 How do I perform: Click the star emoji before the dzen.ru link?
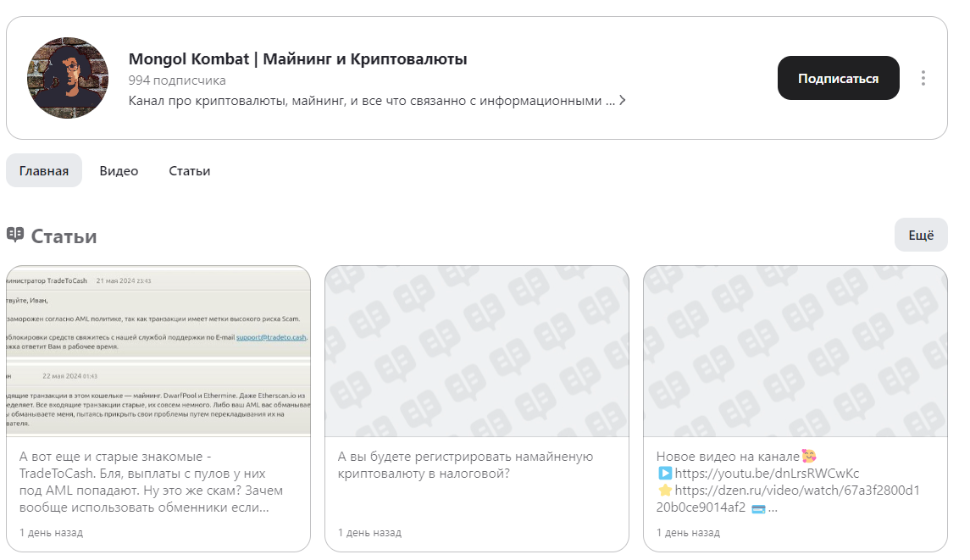coord(664,491)
